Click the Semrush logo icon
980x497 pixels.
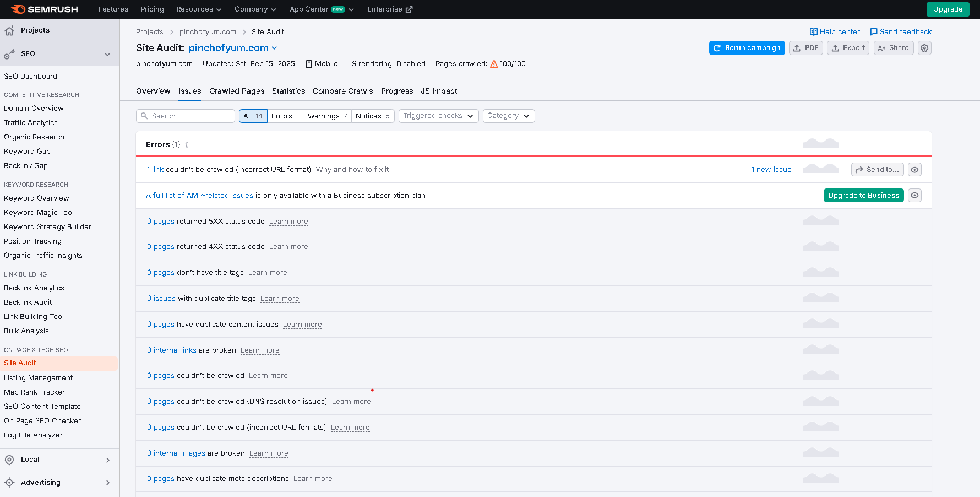(18, 9)
